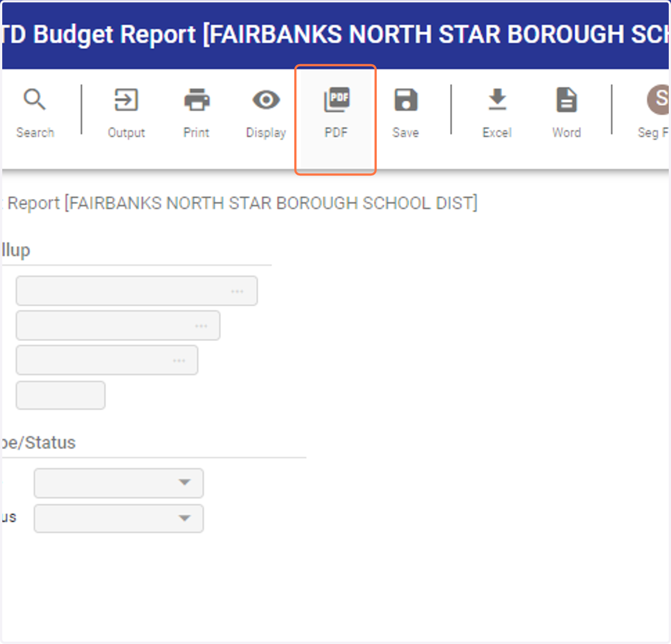Click the short fourth rollup input field
The image size is (671, 644).
coord(60,395)
